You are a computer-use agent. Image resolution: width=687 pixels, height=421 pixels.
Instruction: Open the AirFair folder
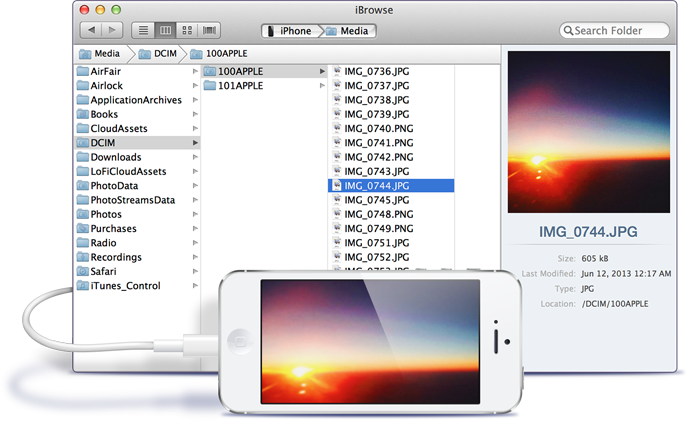[x=137, y=71]
